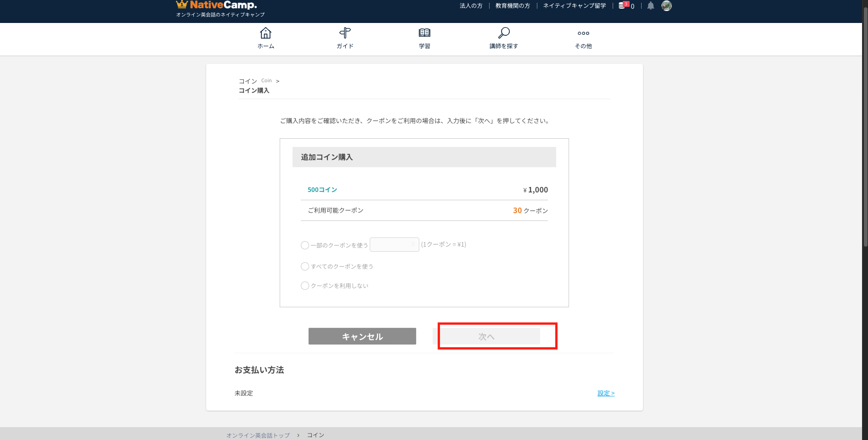Open the Guide (ガイド) signpost icon
Image resolution: width=868 pixels, height=440 pixels.
(x=345, y=34)
